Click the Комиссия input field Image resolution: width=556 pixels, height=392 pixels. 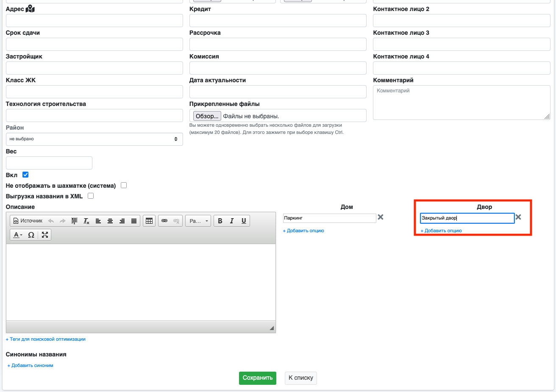pyautogui.click(x=278, y=68)
